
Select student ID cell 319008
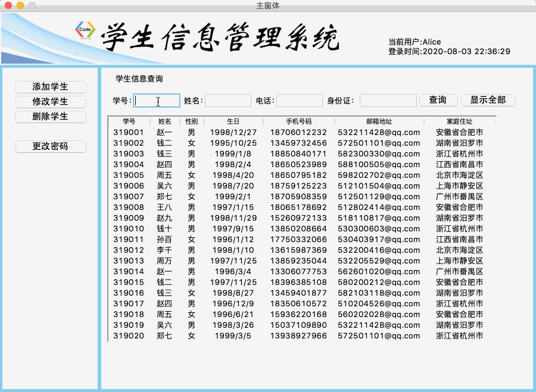(x=129, y=207)
